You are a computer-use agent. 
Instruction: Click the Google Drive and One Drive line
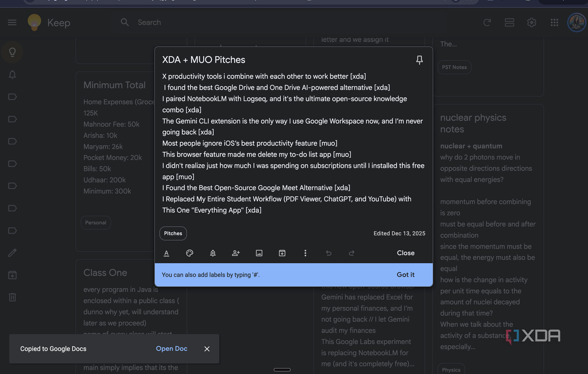pyautogui.click(x=277, y=88)
